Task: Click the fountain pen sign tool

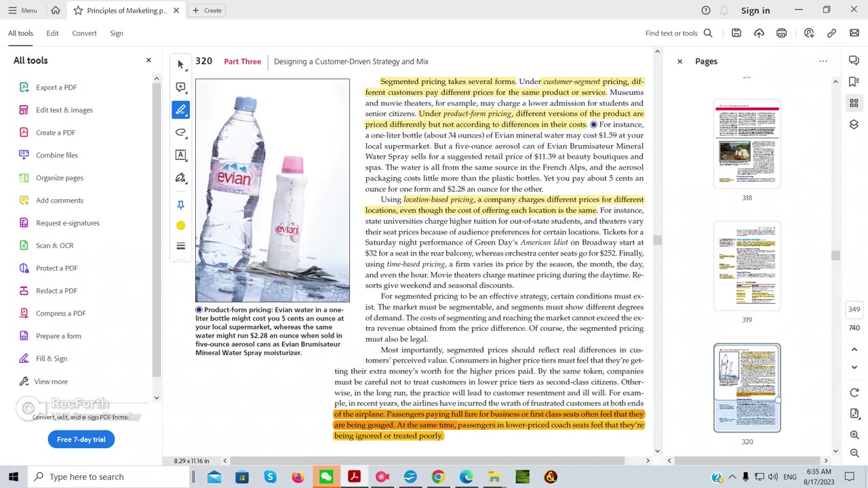Action: (x=180, y=178)
